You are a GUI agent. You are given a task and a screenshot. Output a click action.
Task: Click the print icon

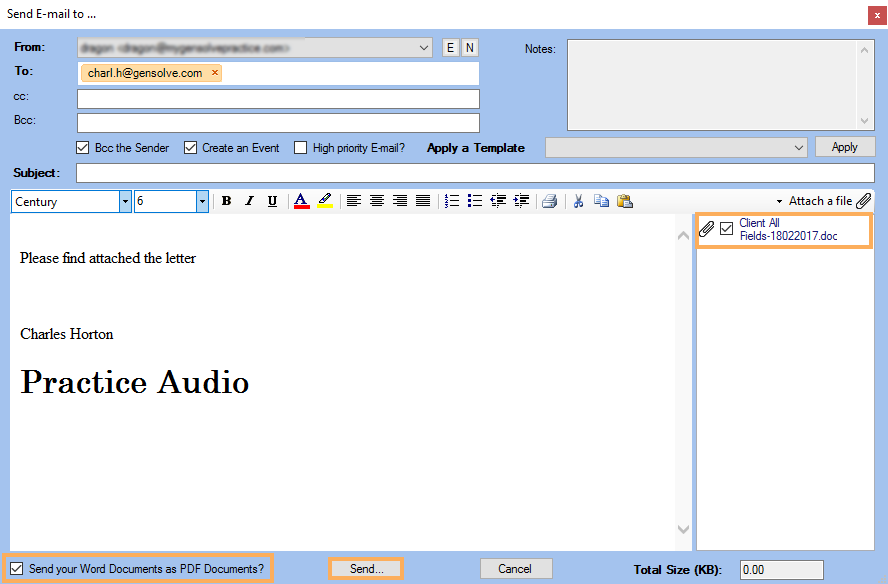click(549, 201)
